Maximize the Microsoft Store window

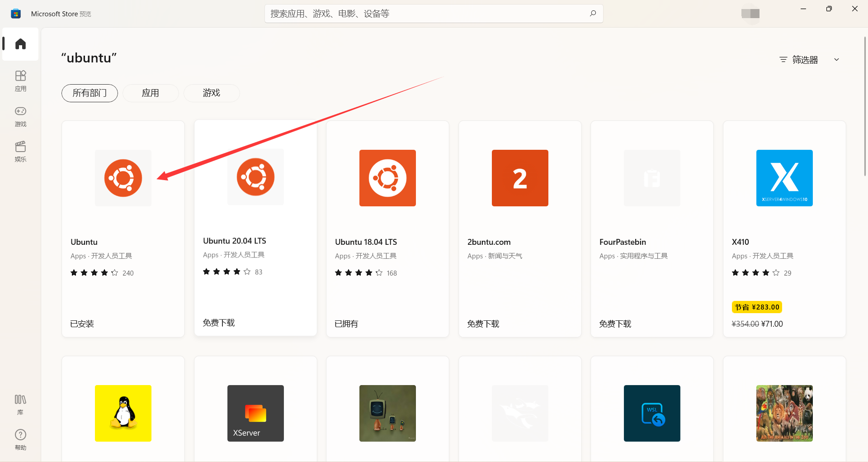pyautogui.click(x=829, y=9)
